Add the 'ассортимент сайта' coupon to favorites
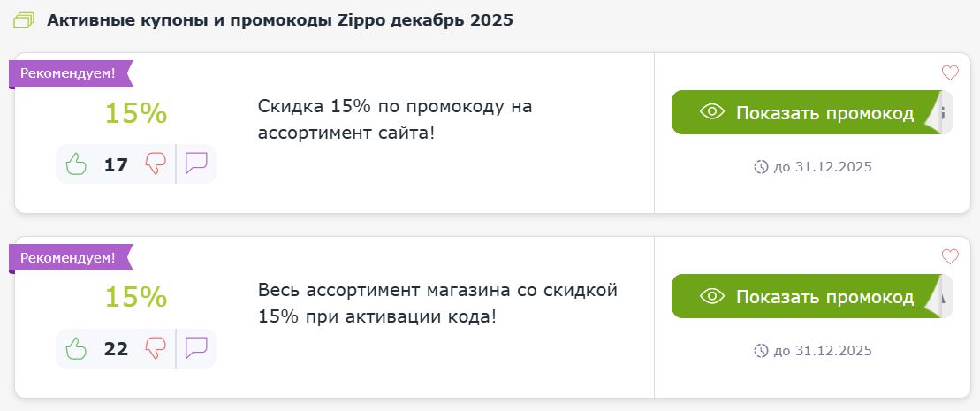The height and width of the screenshot is (411, 980). 950,73
